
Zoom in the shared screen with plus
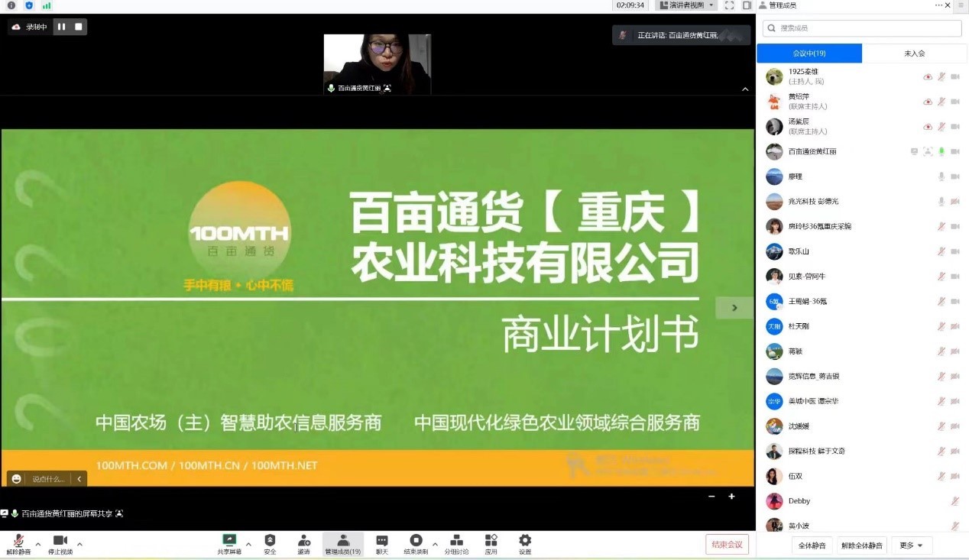[x=731, y=497]
